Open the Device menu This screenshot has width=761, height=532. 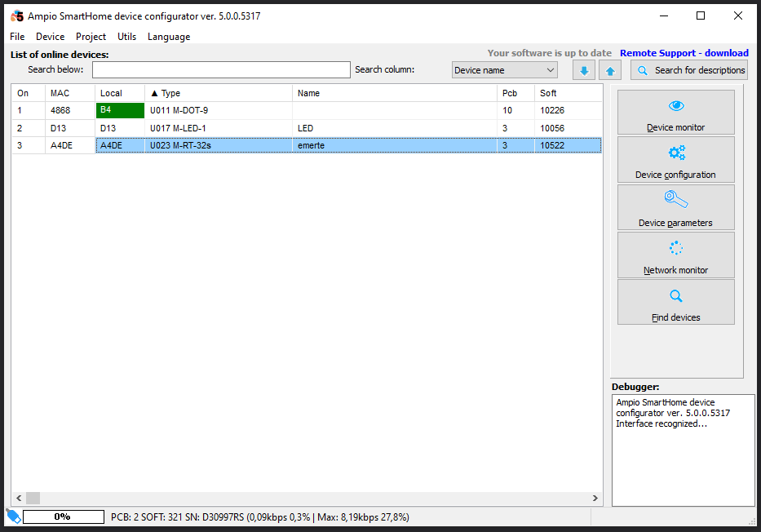pyautogui.click(x=50, y=37)
